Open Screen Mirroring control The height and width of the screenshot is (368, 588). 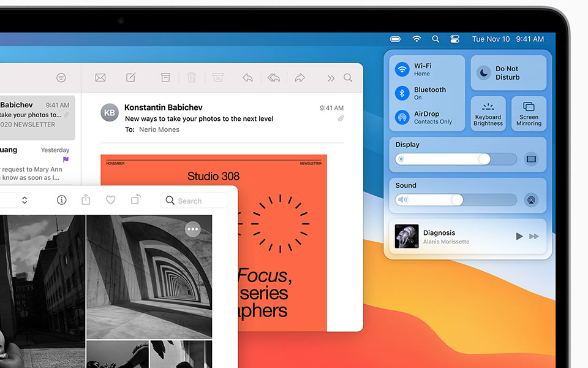click(529, 114)
